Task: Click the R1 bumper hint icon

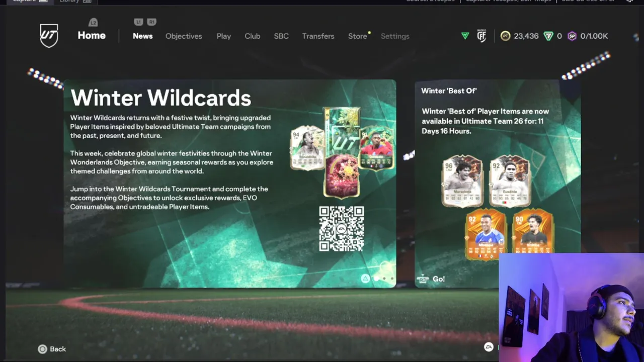Action: coord(151,22)
